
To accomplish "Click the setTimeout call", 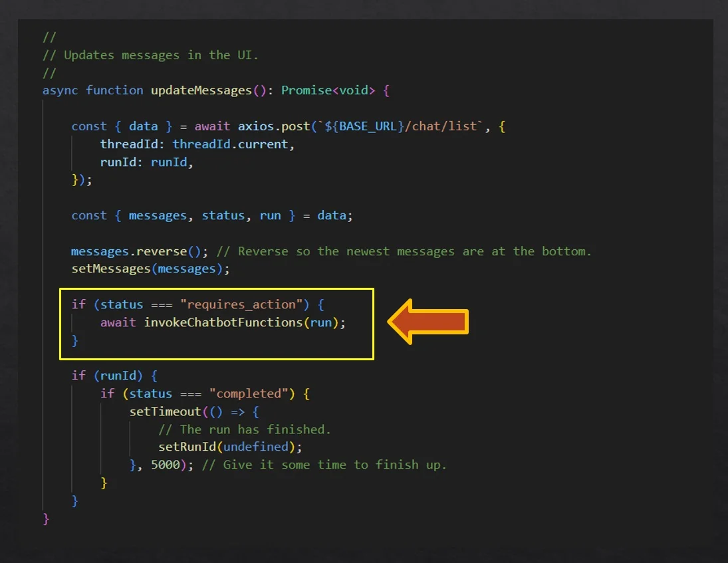I will [165, 411].
